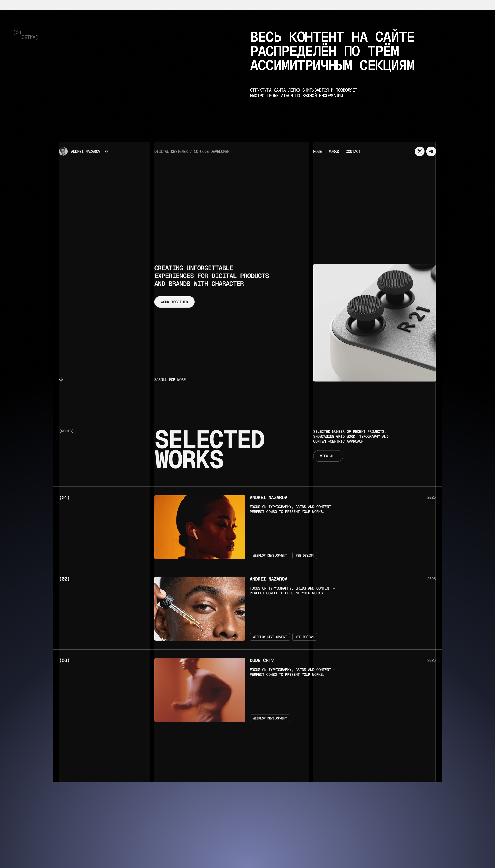The height and width of the screenshot is (868, 495).
Task: Select Webflow Development tag on project 01
Action: (270, 556)
